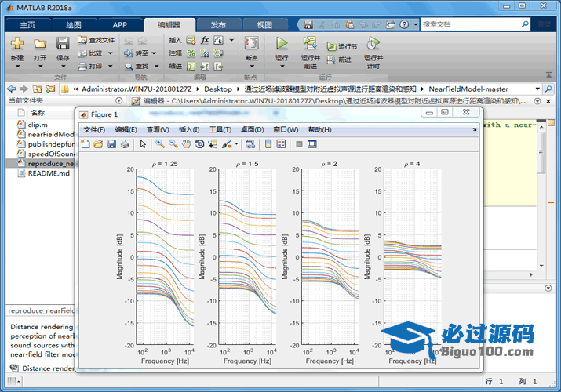Click Run and Advance (运行并前进) button

(x=310, y=47)
